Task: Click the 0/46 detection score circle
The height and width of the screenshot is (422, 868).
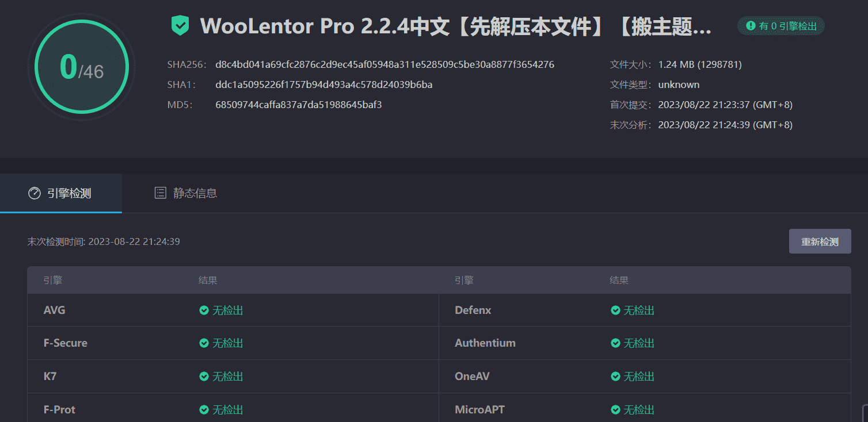Action: coord(81,67)
